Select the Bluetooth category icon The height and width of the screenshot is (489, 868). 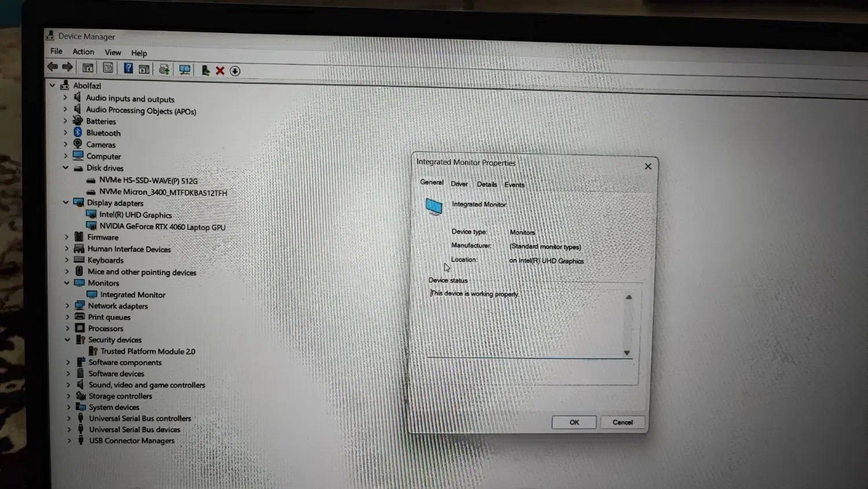78,132
